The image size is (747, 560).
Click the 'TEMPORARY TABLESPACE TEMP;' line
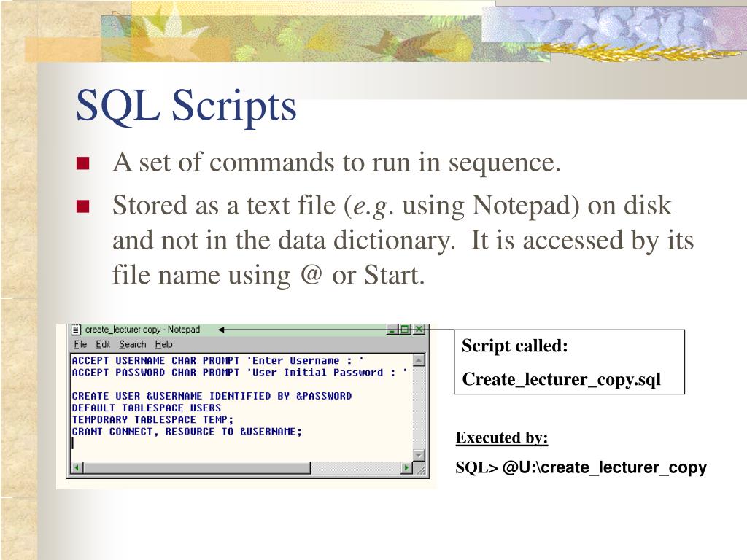click(x=152, y=420)
